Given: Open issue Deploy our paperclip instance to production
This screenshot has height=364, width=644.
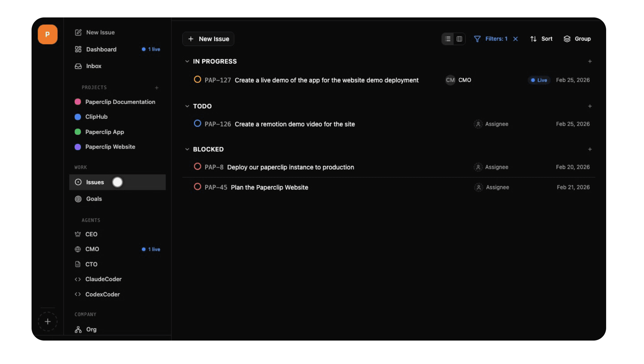Looking at the screenshot, I should (x=291, y=167).
